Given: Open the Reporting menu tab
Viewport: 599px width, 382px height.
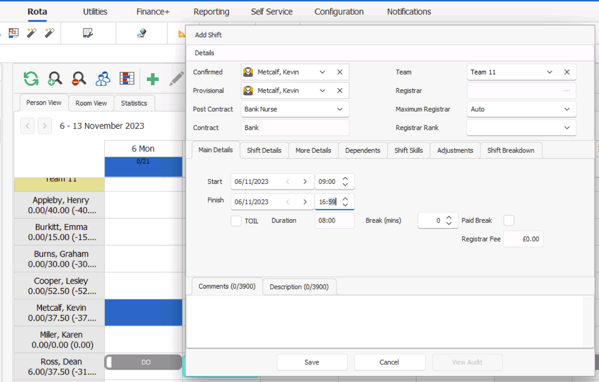Looking at the screenshot, I should 211,12.
